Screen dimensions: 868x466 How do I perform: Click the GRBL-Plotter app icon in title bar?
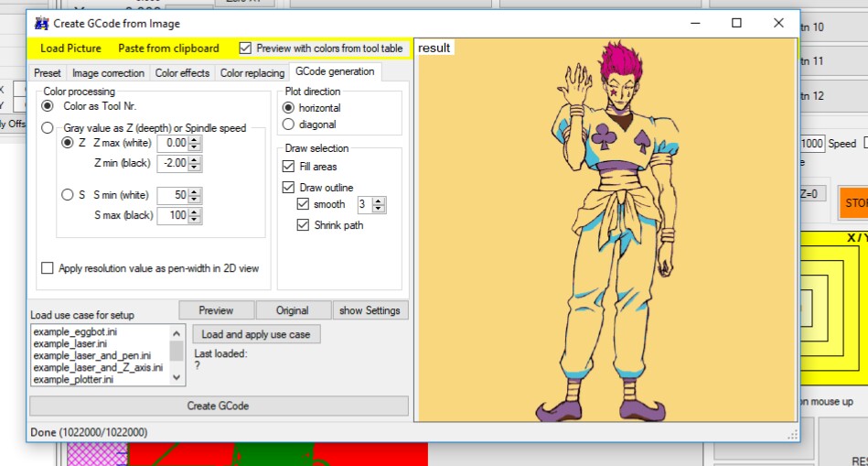pyautogui.click(x=41, y=23)
